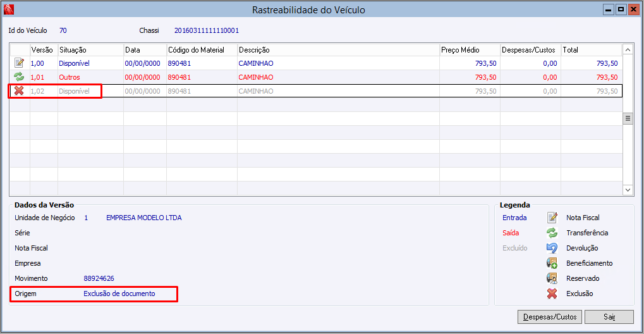This screenshot has width=644, height=334.
Task: Click the Exclusão de documento origin text
Action: pyautogui.click(x=119, y=294)
